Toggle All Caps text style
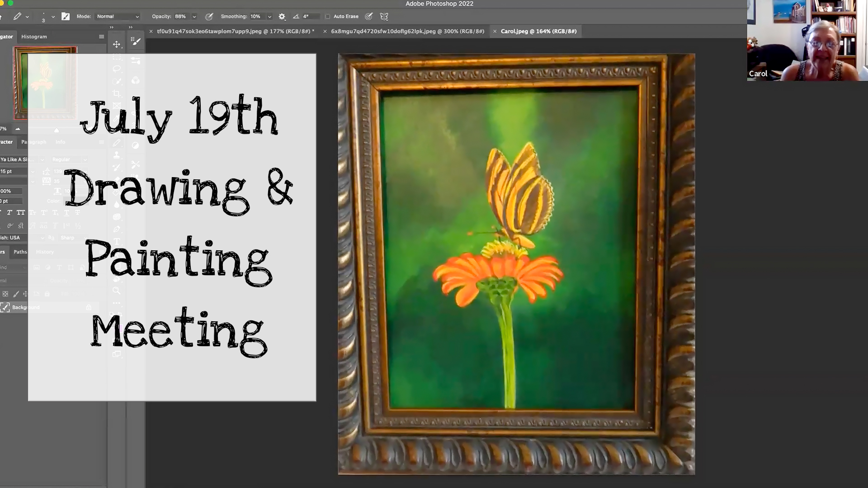The image size is (868, 488). pyautogui.click(x=21, y=212)
